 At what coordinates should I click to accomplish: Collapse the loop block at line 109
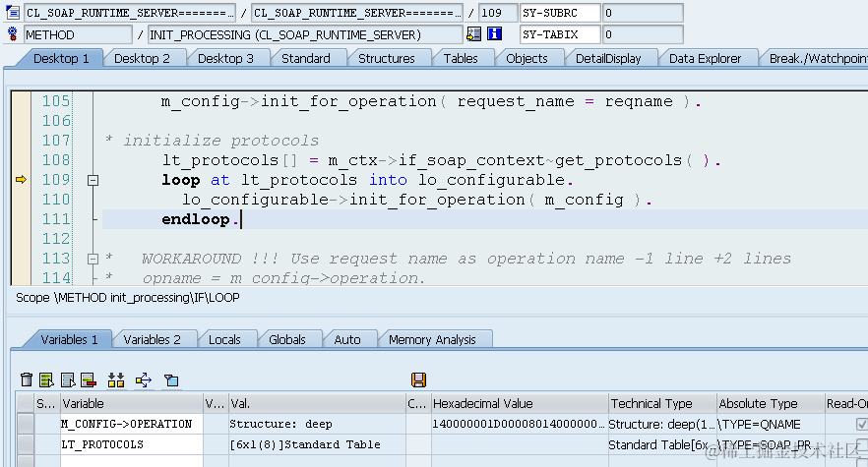click(93, 180)
